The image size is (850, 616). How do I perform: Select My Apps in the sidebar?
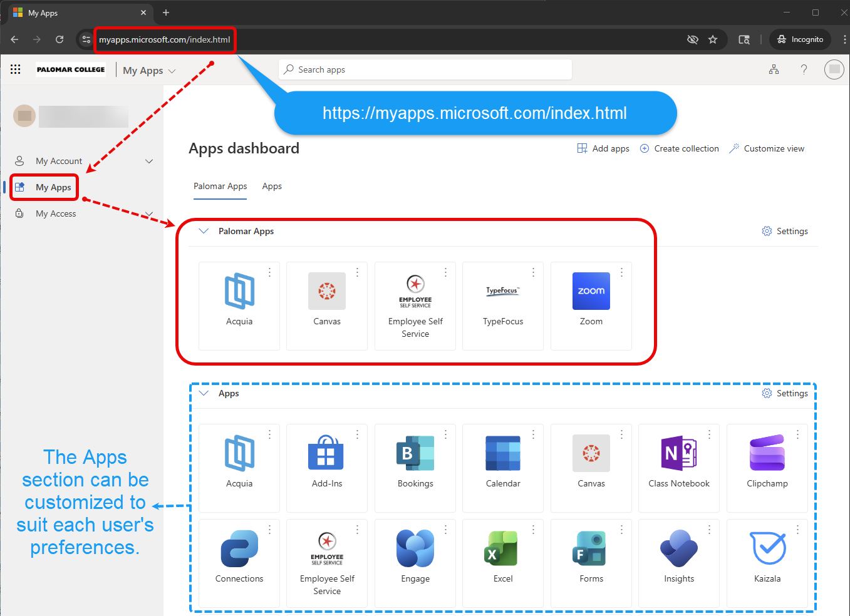point(53,187)
